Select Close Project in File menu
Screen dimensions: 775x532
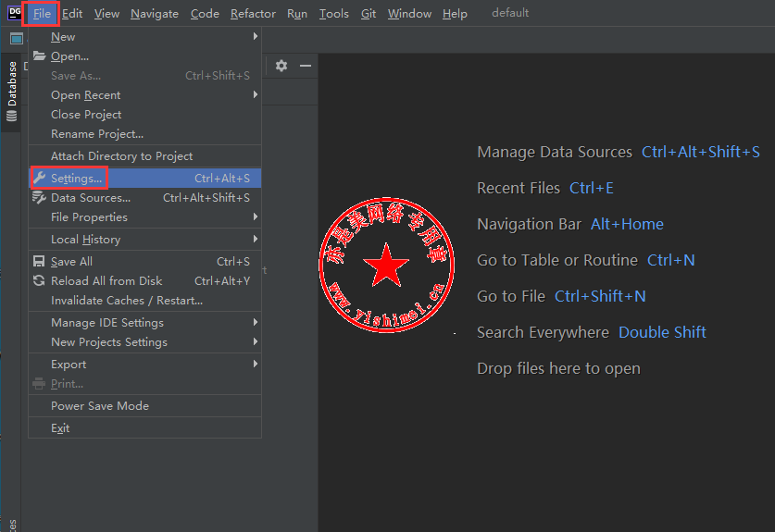[144, 115]
